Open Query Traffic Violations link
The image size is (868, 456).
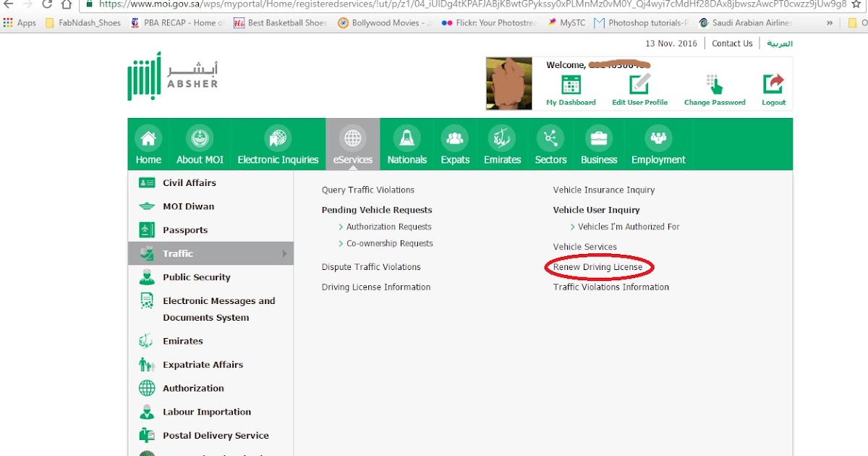(x=368, y=190)
